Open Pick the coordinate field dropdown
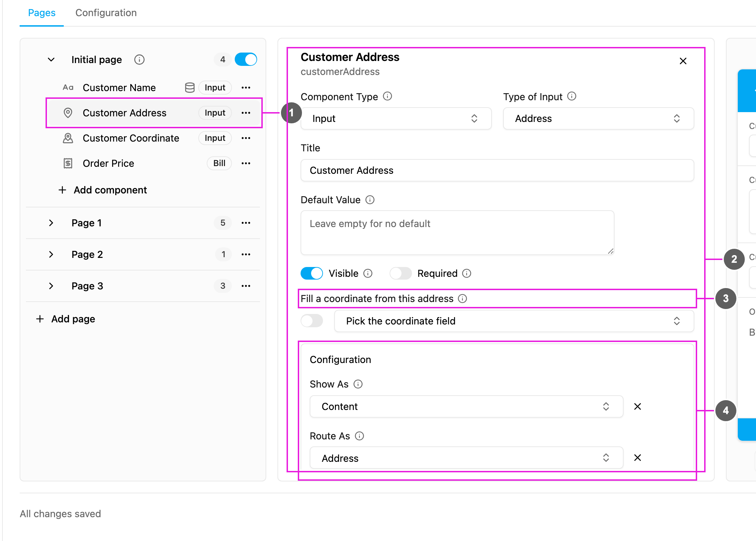Screen dimensions: 756x541 coord(514,321)
